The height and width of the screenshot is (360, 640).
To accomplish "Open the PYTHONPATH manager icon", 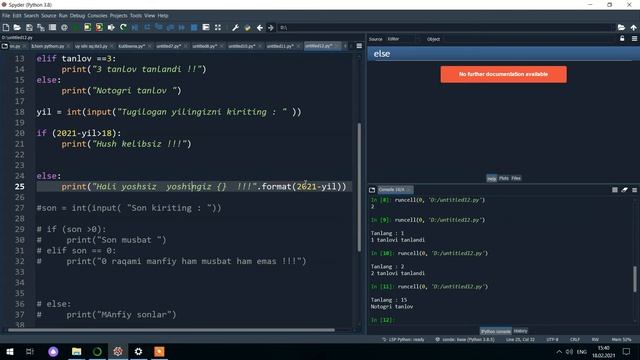I will (x=247, y=27).
